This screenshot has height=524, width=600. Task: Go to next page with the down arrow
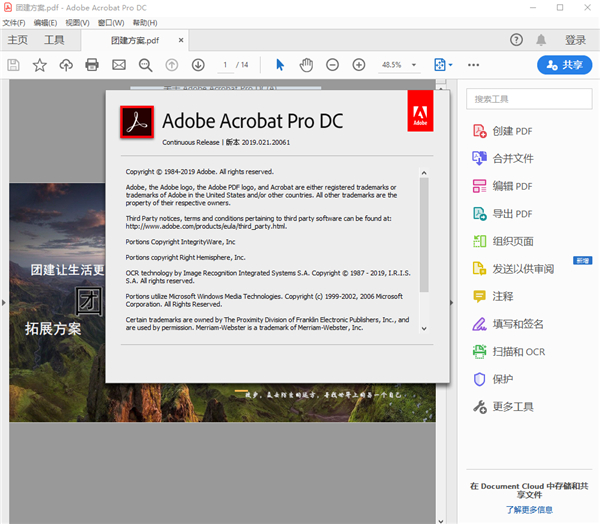tap(198, 65)
